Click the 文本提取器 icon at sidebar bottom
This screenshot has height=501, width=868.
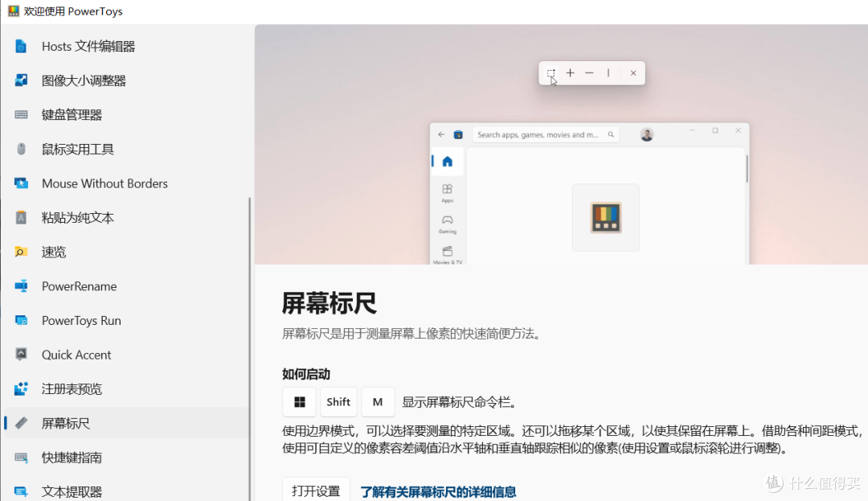(20, 491)
